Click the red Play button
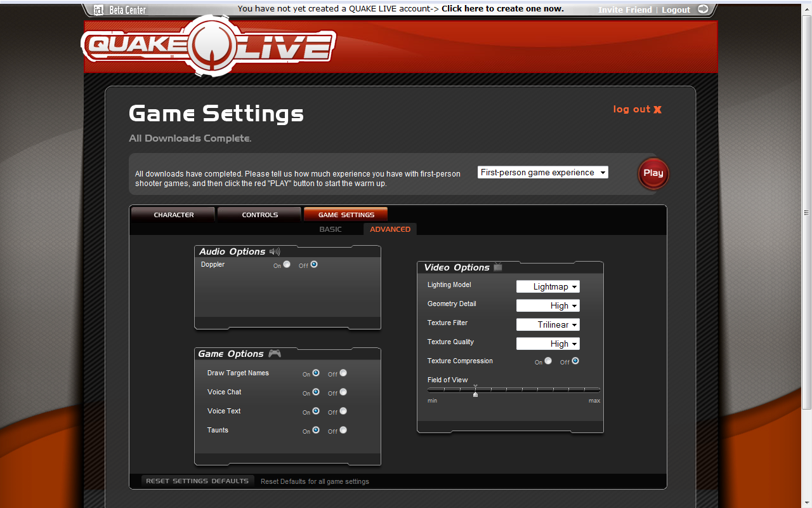This screenshot has height=508, width=812. tap(653, 173)
